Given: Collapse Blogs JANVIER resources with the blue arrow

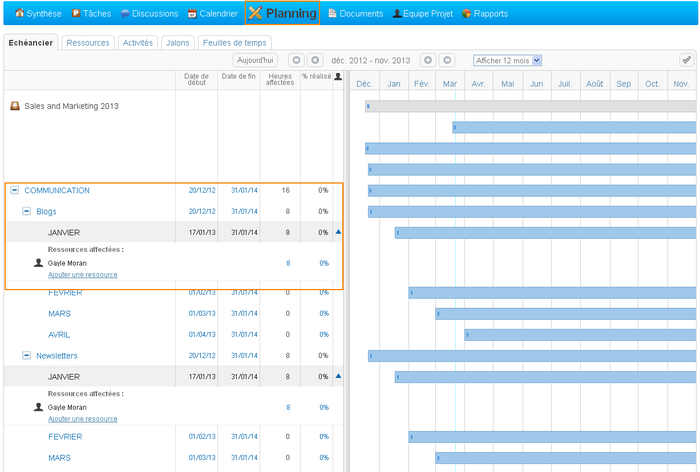Looking at the screenshot, I should tap(338, 232).
